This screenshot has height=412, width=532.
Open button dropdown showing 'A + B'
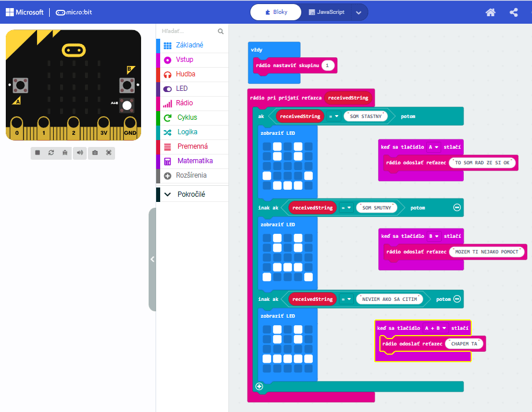tap(435, 328)
